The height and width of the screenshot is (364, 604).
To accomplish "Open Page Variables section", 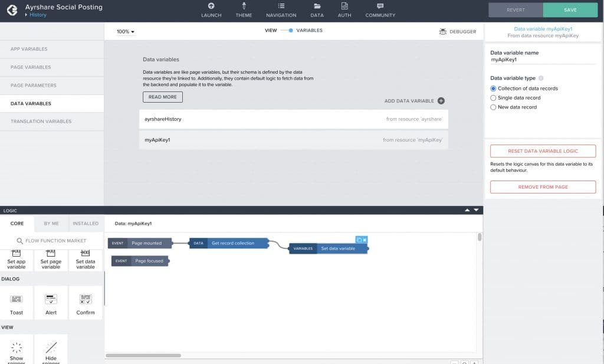I will tap(52, 67).
